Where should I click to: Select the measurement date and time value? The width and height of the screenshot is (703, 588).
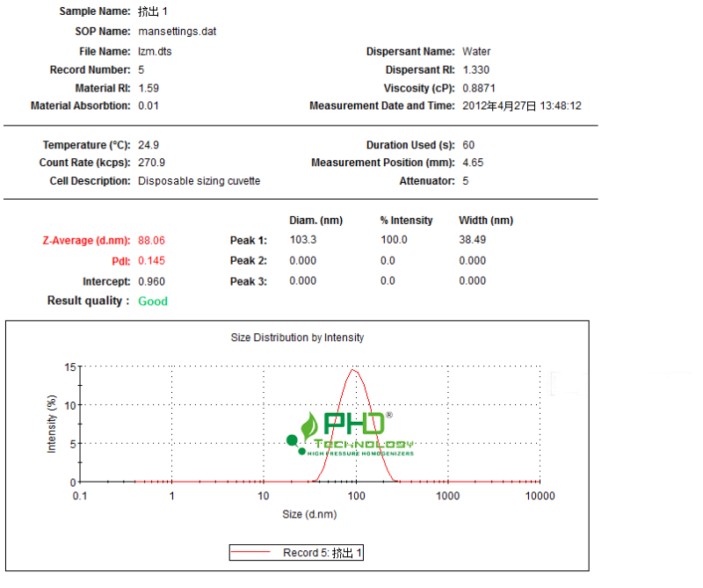coord(521,106)
